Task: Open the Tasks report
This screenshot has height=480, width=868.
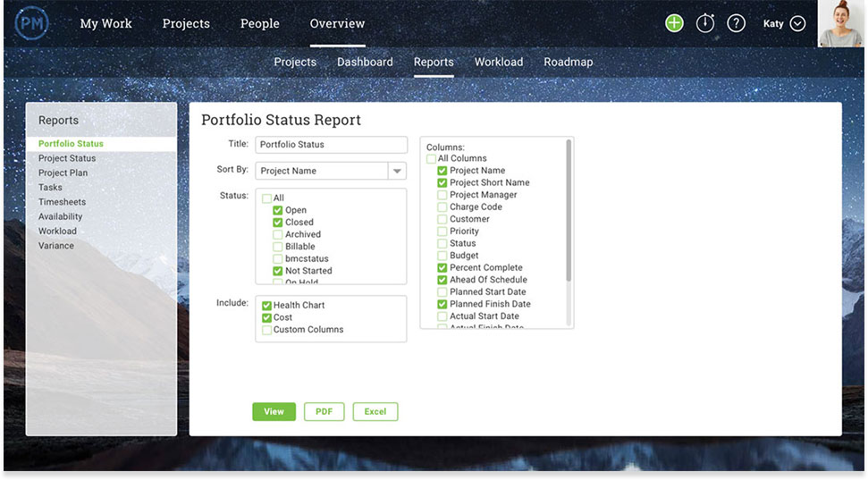Action: [x=50, y=187]
